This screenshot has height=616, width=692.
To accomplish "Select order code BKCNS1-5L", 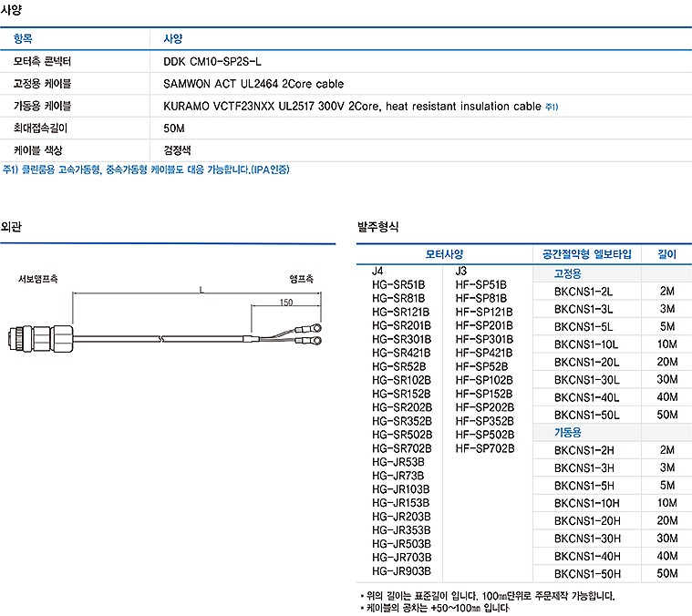I will pos(584,327).
